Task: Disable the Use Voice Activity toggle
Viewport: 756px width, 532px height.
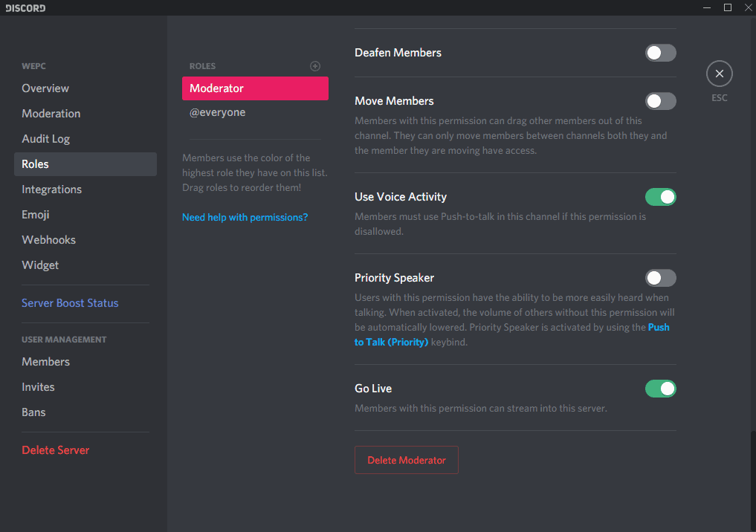Action: (661, 197)
